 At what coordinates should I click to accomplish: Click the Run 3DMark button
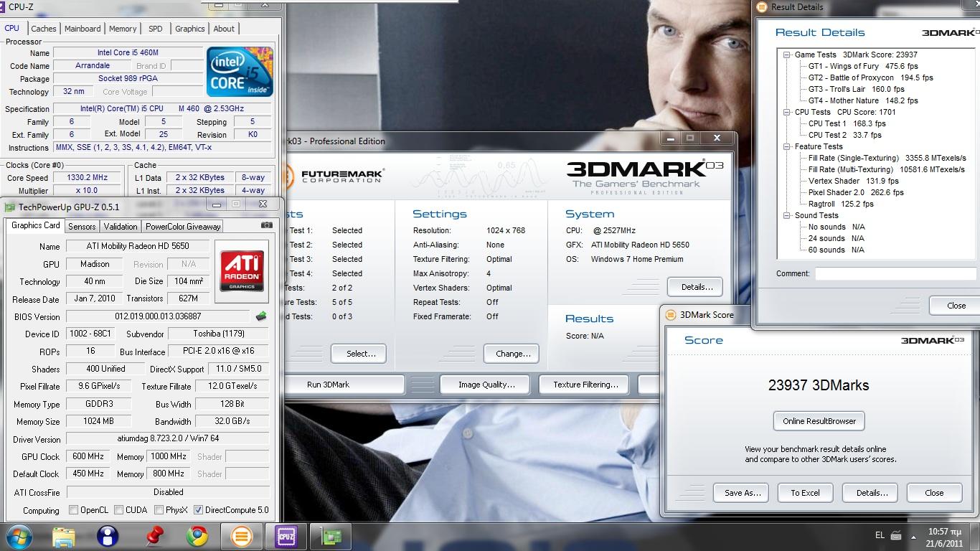(x=344, y=385)
